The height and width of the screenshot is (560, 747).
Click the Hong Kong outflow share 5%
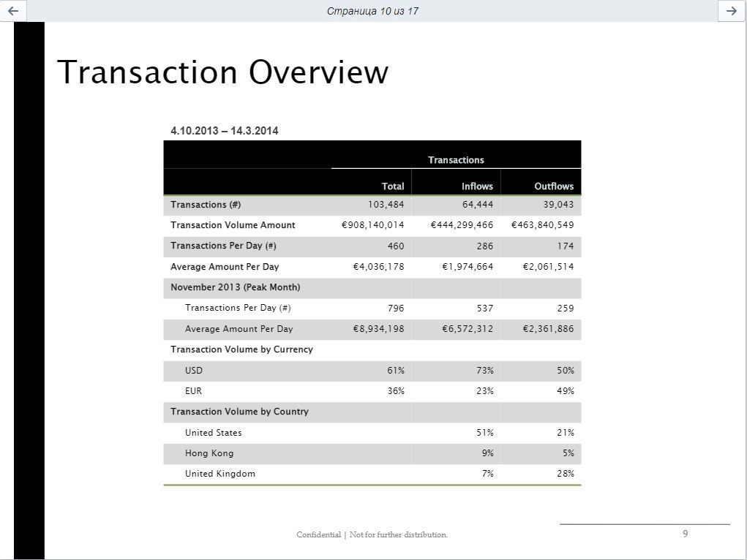click(568, 453)
